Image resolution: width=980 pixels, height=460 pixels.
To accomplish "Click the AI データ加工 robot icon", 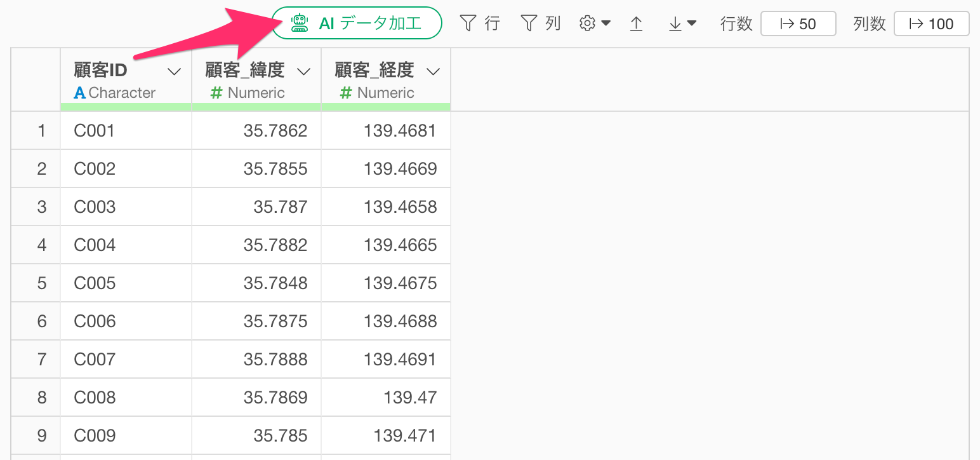I will click(299, 24).
